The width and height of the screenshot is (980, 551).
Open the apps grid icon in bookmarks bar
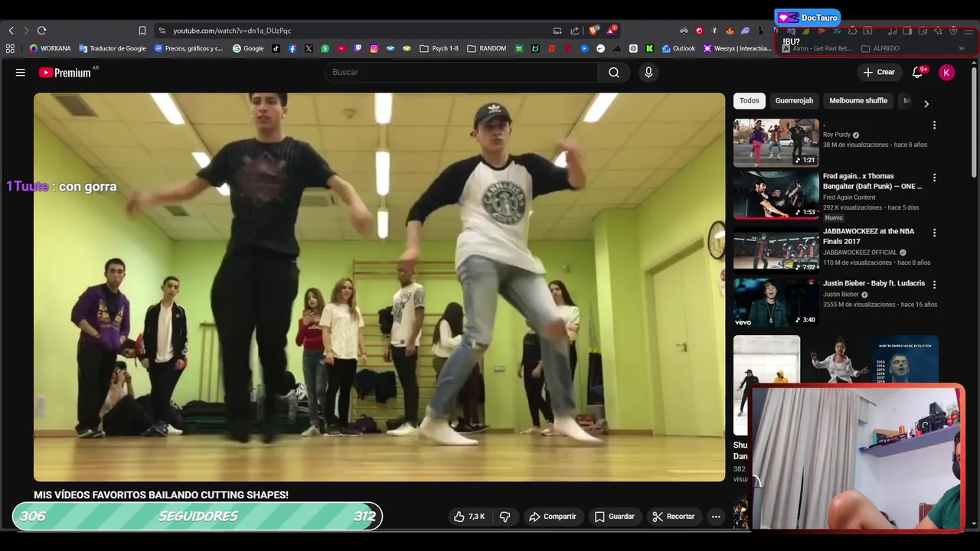pos(10,48)
